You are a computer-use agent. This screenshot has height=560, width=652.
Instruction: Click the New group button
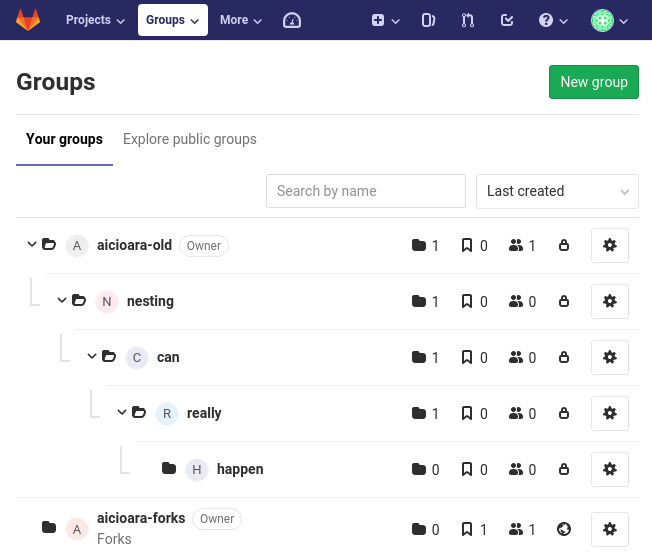coord(594,82)
